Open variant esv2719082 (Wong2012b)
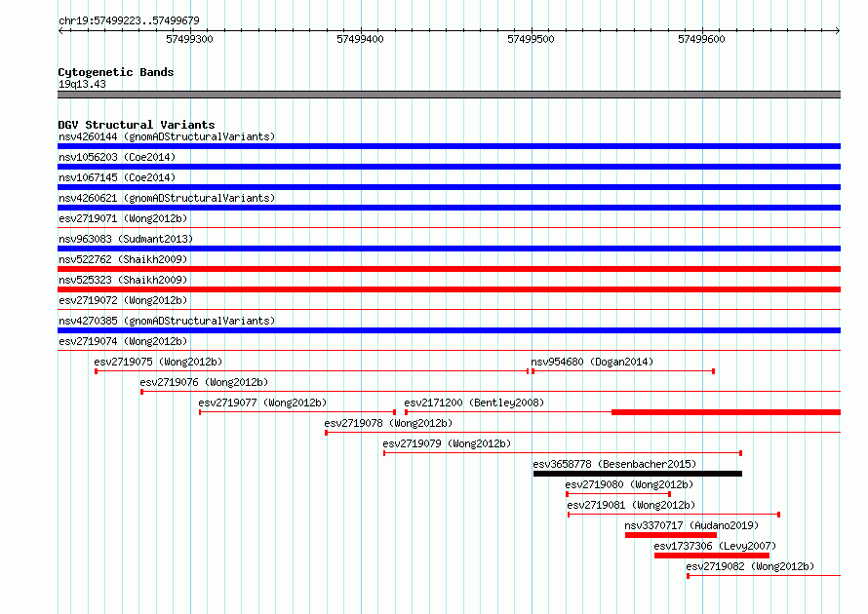The width and height of the screenshot is (868, 614). coord(751,566)
